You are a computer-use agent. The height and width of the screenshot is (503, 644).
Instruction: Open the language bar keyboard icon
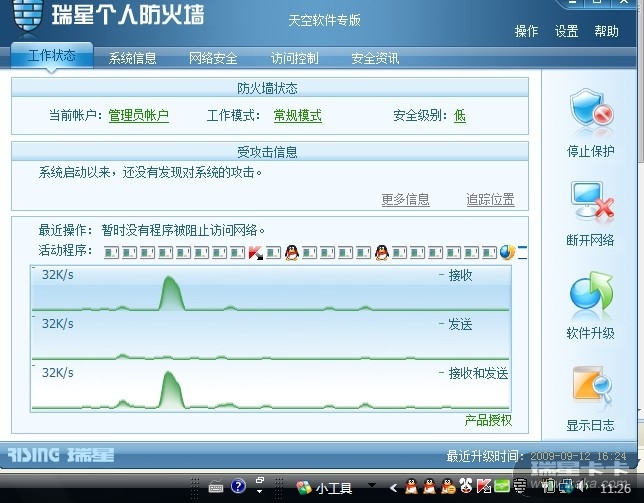click(216, 487)
